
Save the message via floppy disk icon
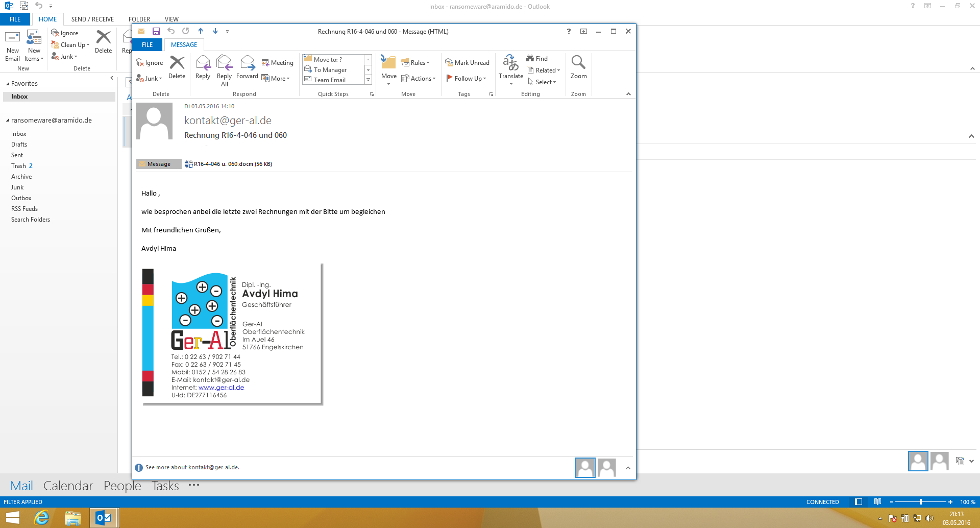point(156,31)
